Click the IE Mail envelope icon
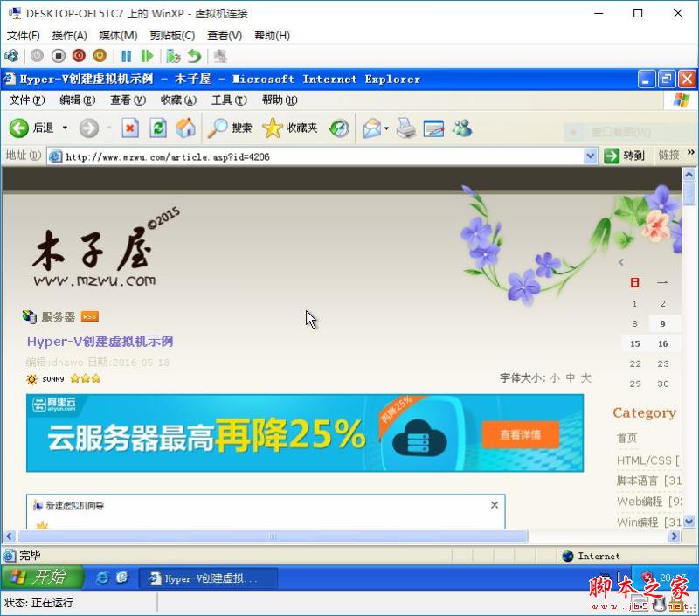 [372, 128]
